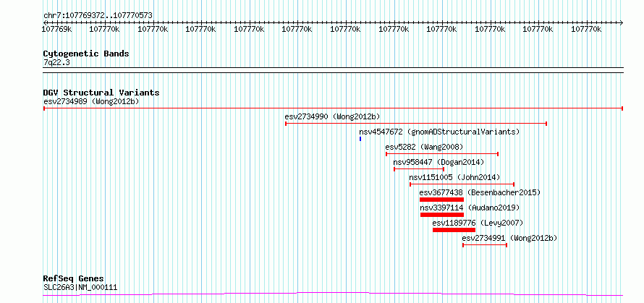The width and height of the screenshot is (644, 303).
Task: Open variant label esv2734991 (Wong2012b)
Action: point(509,238)
